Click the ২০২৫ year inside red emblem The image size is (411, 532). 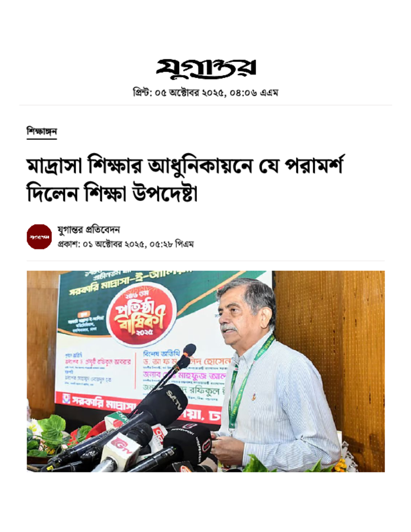[x=144, y=331]
